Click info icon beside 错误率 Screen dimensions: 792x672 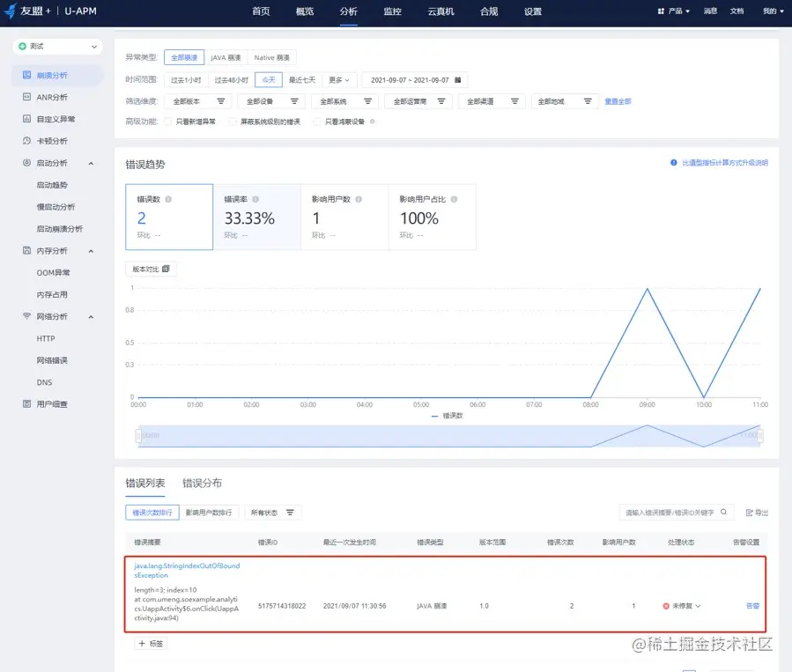coord(255,199)
